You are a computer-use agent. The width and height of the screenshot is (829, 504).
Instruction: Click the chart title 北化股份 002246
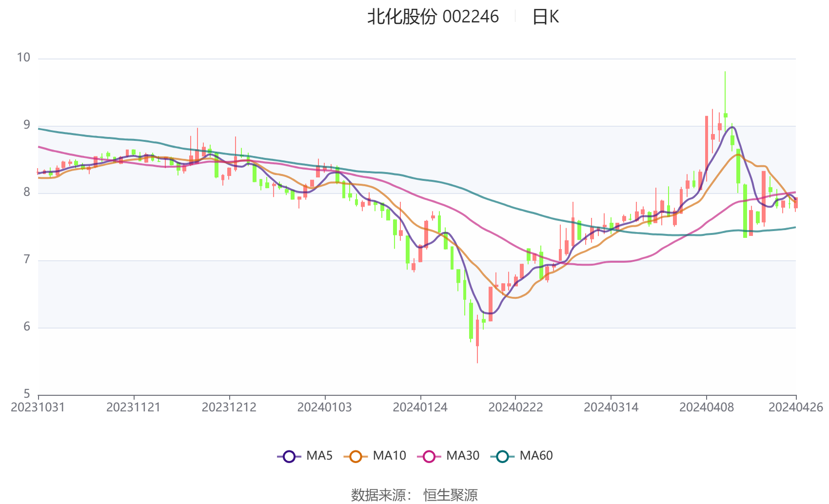pos(433,17)
